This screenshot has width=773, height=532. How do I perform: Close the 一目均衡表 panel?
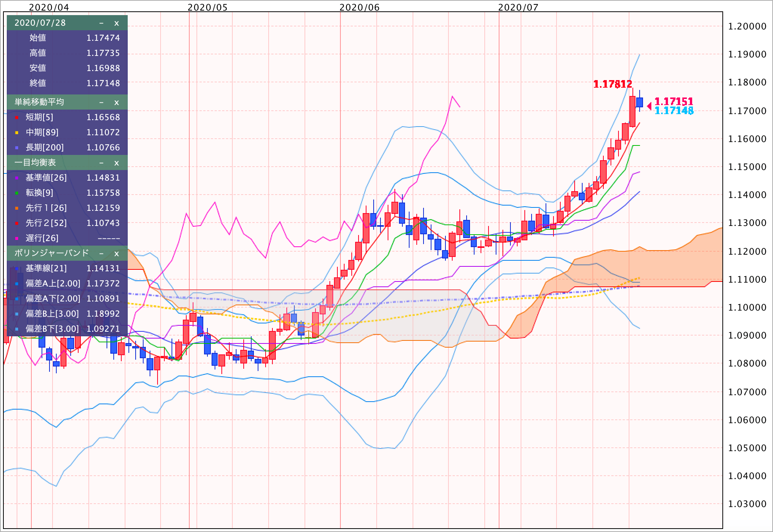click(116, 163)
